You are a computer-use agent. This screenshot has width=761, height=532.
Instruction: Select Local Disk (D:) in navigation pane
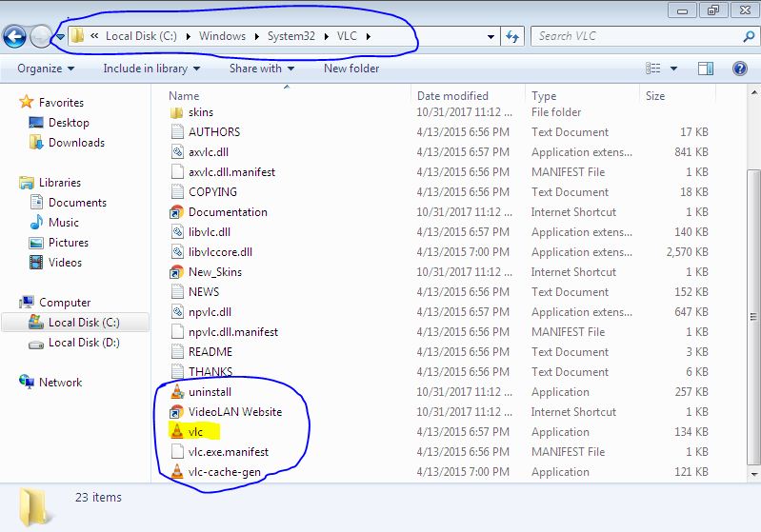tap(84, 343)
